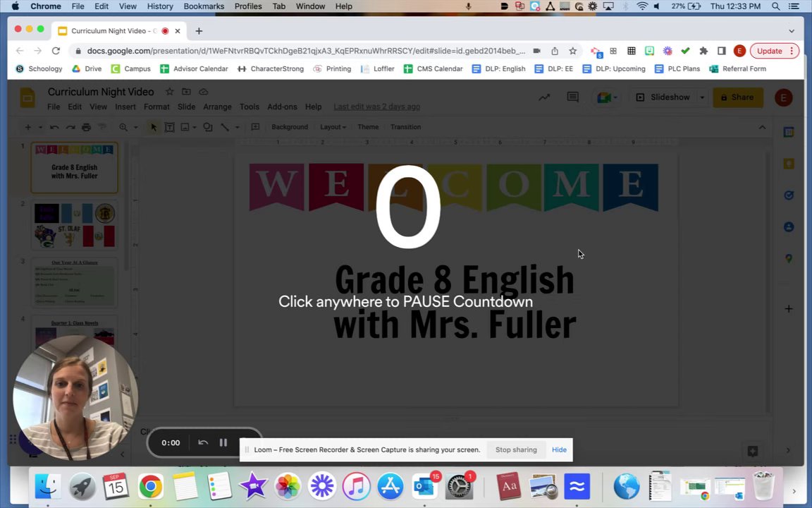Open the Bookmarks menu in menu bar
Image resolution: width=812 pixels, height=508 pixels.
pyautogui.click(x=204, y=6)
